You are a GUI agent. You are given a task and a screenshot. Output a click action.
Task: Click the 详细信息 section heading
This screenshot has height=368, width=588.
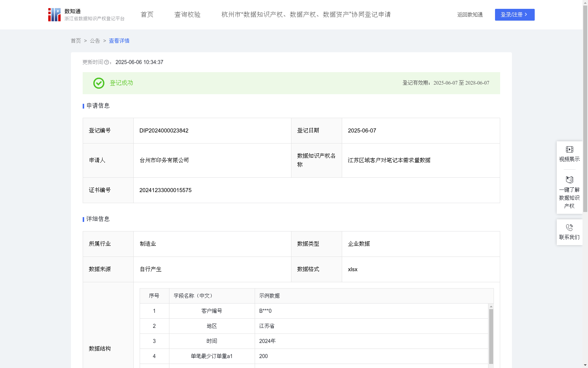pyautogui.click(x=98, y=219)
